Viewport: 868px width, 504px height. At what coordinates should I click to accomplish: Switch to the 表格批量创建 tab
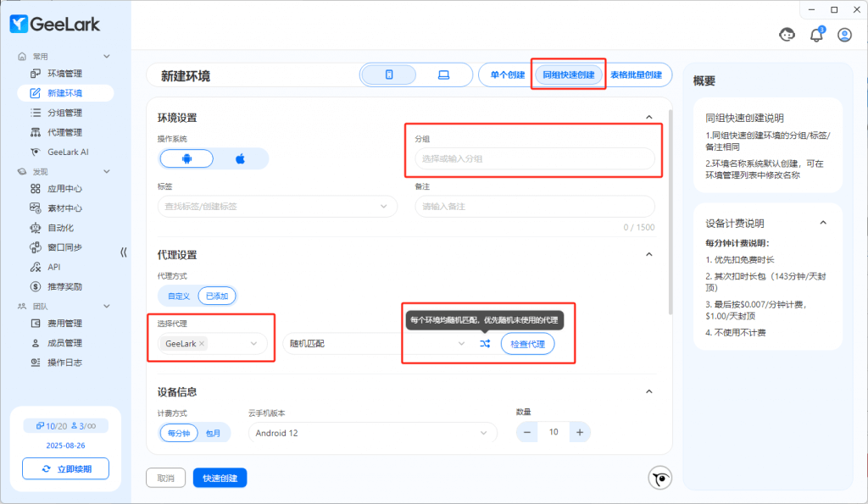(x=636, y=75)
